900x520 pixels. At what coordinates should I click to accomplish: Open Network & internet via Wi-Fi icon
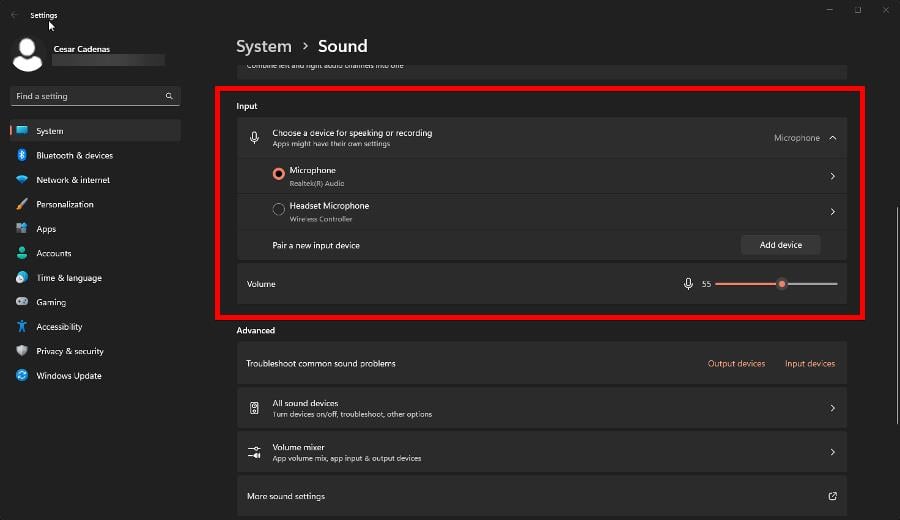[22, 179]
